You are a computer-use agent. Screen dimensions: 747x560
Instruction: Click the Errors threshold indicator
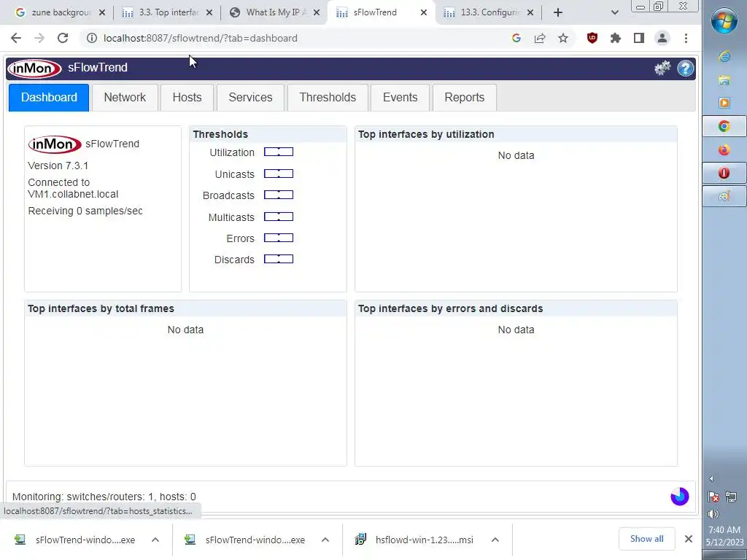[x=279, y=238]
